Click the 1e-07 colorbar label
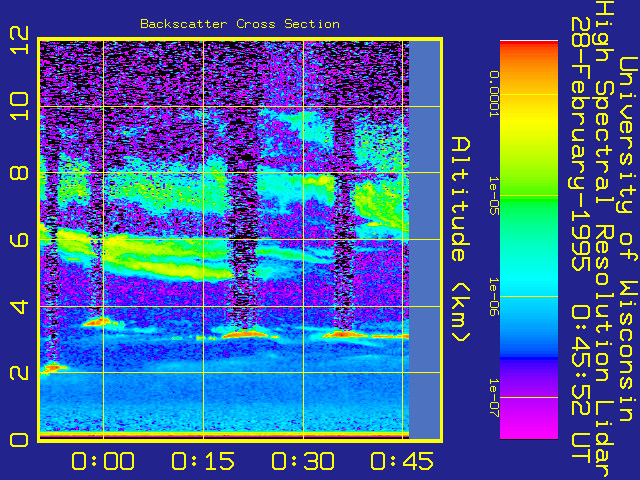This screenshot has height=480, width=640. (494, 398)
